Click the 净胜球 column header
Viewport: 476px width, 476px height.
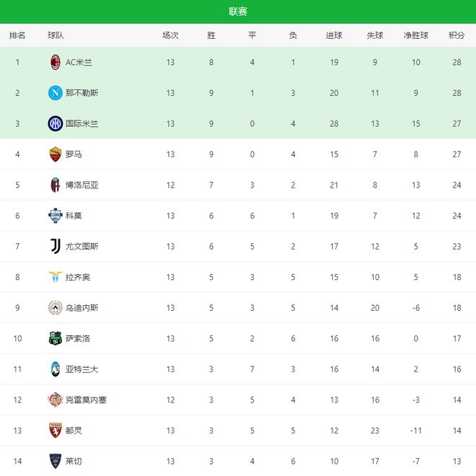[x=416, y=35]
